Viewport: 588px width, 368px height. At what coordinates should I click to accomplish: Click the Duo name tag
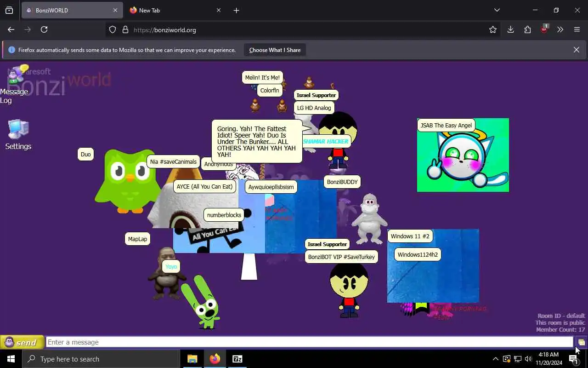[86, 154]
